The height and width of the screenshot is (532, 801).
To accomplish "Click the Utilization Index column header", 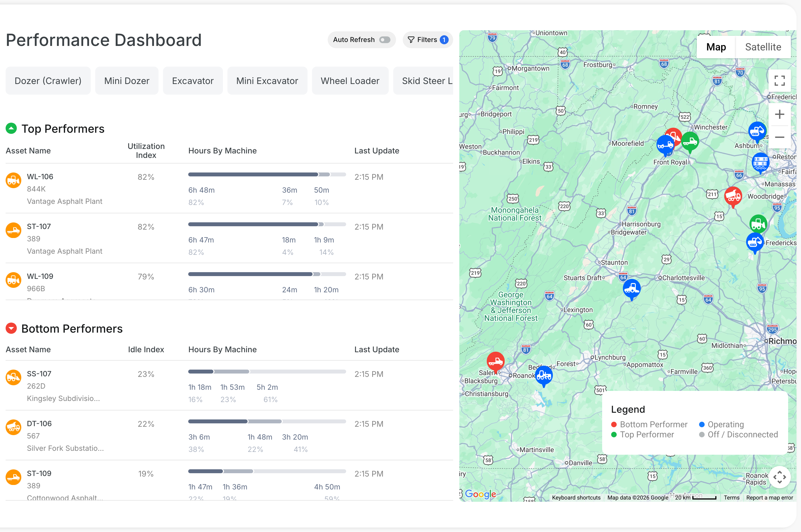I will pos(146,151).
